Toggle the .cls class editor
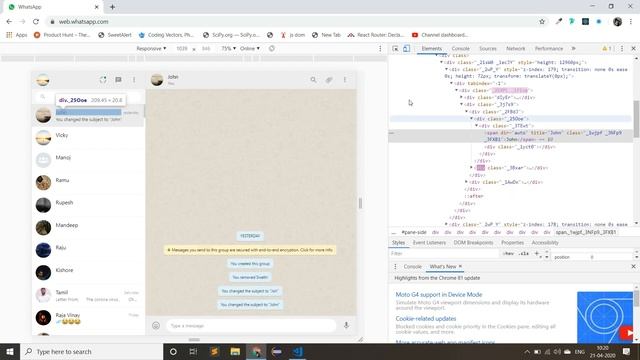 524,253
